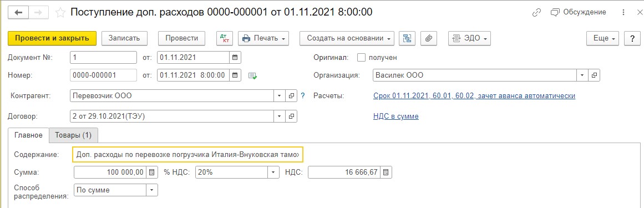Click Записать button
This screenshot has height=208, width=644.
(x=124, y=38)
